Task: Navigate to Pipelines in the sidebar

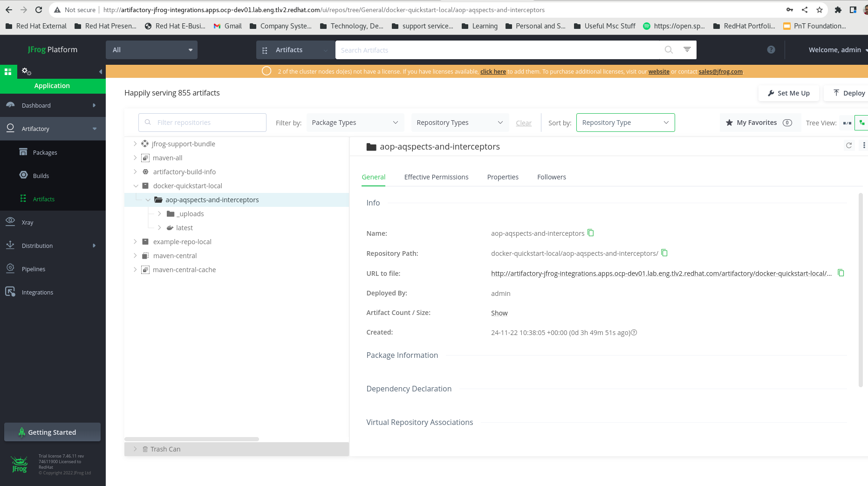Action: tap(34, 269)
